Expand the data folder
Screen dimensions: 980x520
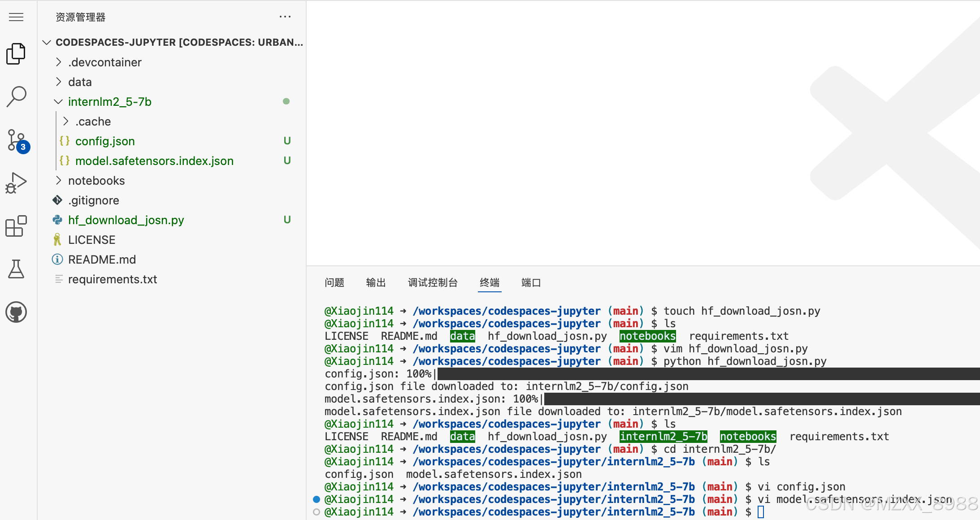tap(80, 82)
